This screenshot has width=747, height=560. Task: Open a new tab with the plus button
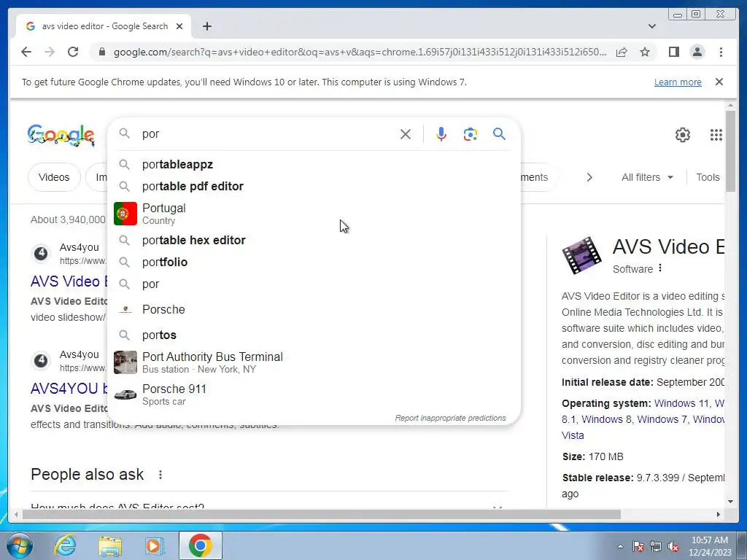(206, 26)
